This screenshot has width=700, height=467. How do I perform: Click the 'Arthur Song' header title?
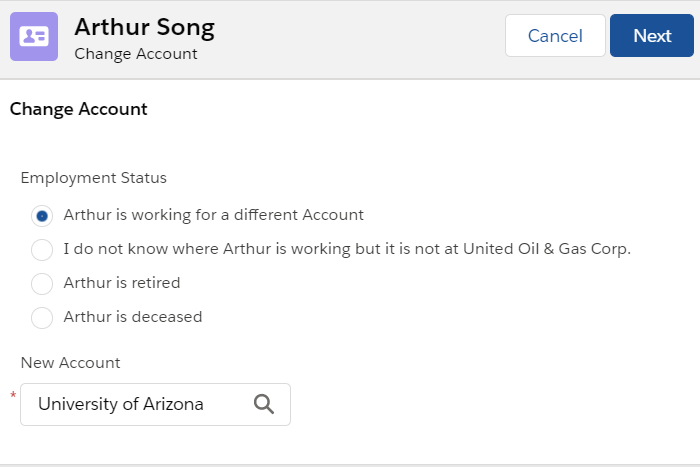tap(144, 27)
